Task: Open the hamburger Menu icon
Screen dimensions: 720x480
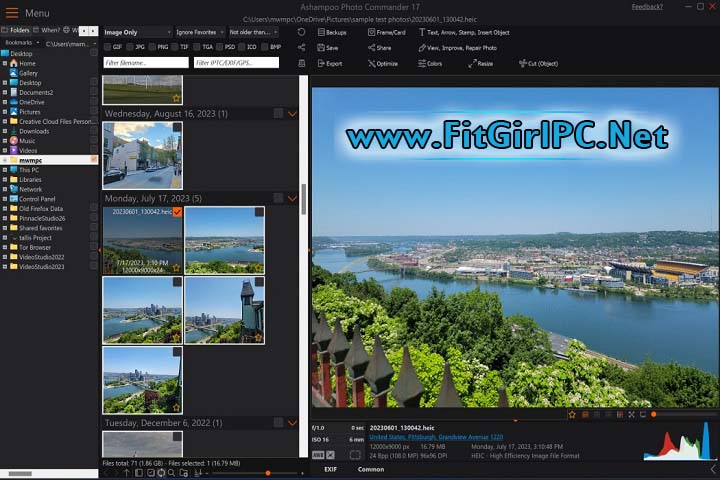Action: click(x=12, y=13)
